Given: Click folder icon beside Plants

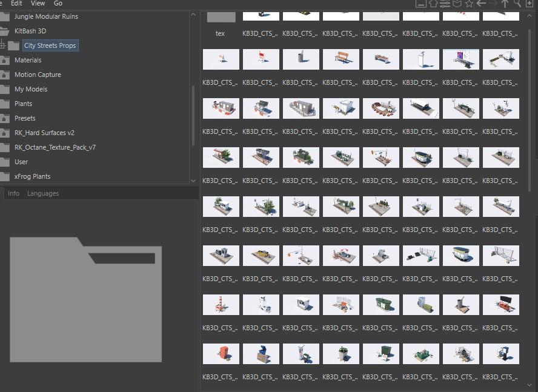Looking at the screenshot, I should click(4, 104).
